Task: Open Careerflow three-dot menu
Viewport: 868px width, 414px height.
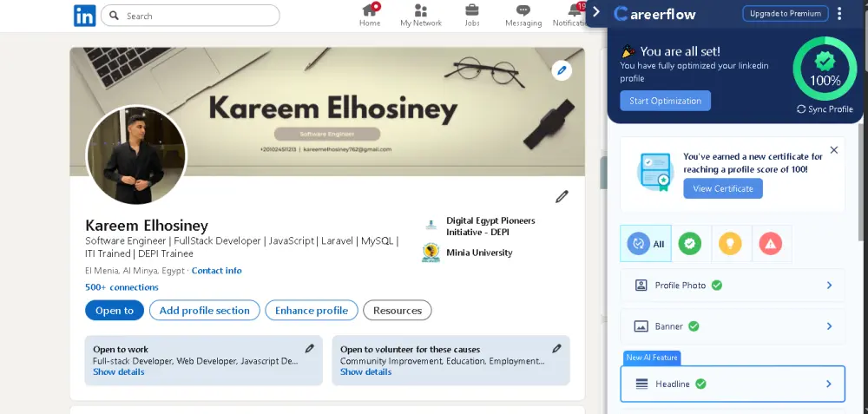Action: coord(839,14)
